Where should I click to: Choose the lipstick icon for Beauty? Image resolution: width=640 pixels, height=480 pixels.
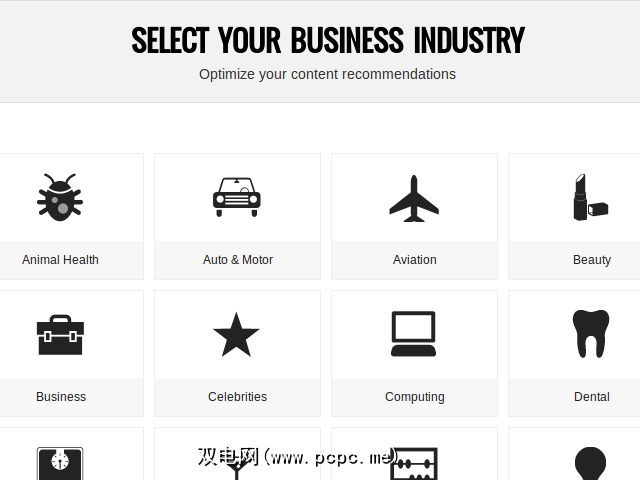pos(590,197)
